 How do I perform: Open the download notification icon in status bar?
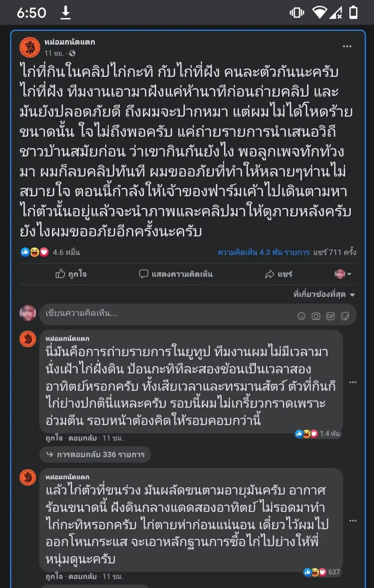click(65, 13)
